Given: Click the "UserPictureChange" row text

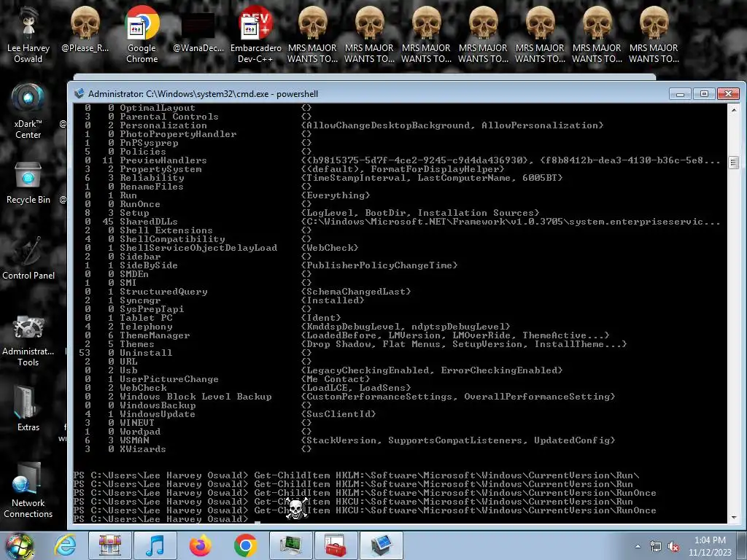Looking at the screenshot, I should (x=169, y=379).
